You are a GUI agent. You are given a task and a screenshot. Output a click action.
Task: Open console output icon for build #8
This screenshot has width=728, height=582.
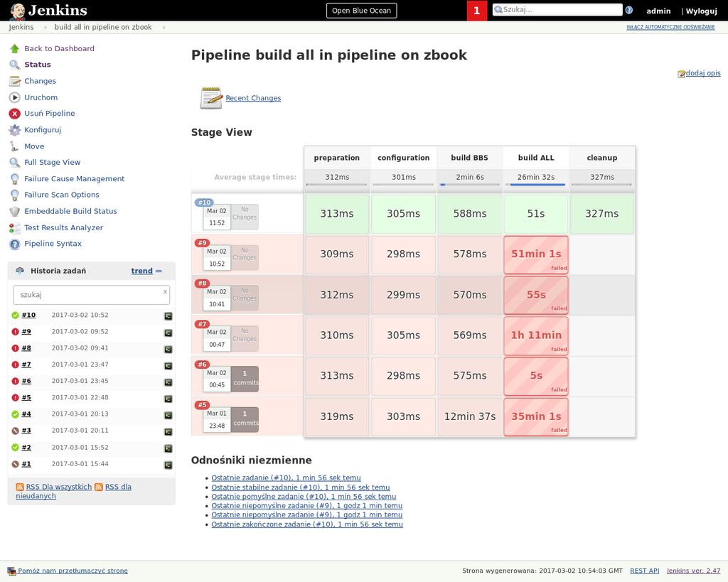tap(168, 349)
